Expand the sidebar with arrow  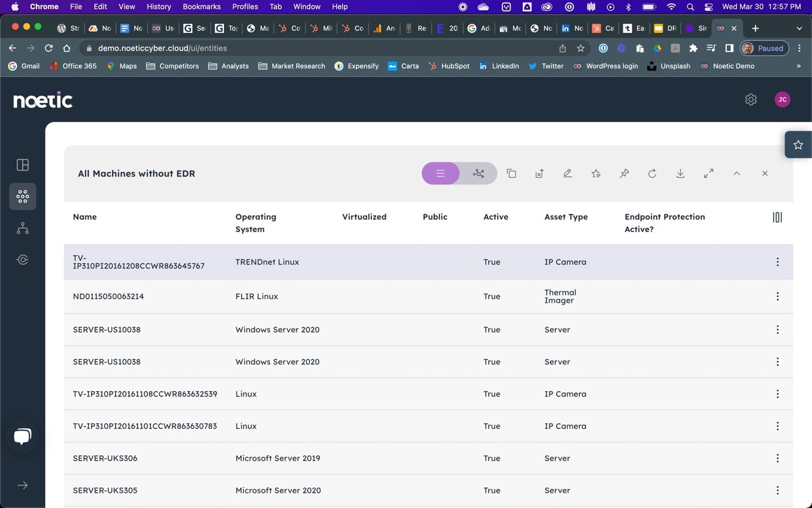pyautogui.click(x=23, y=485)
